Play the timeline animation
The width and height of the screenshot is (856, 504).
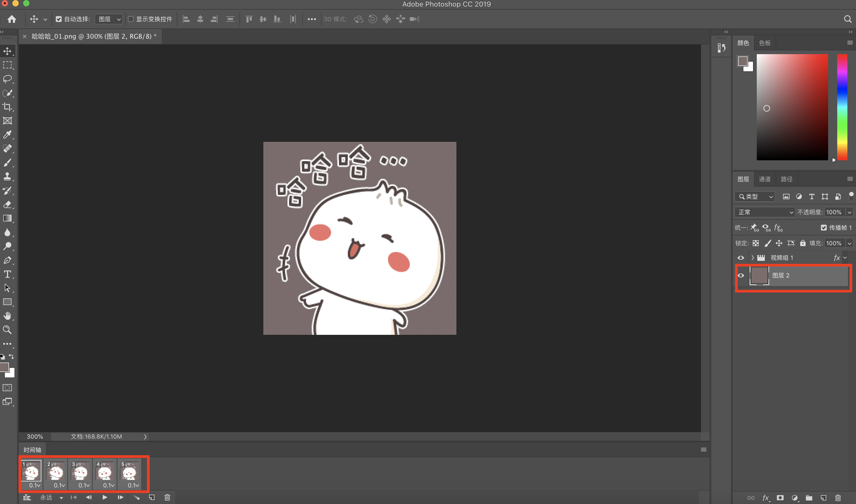tap(105, 497)
